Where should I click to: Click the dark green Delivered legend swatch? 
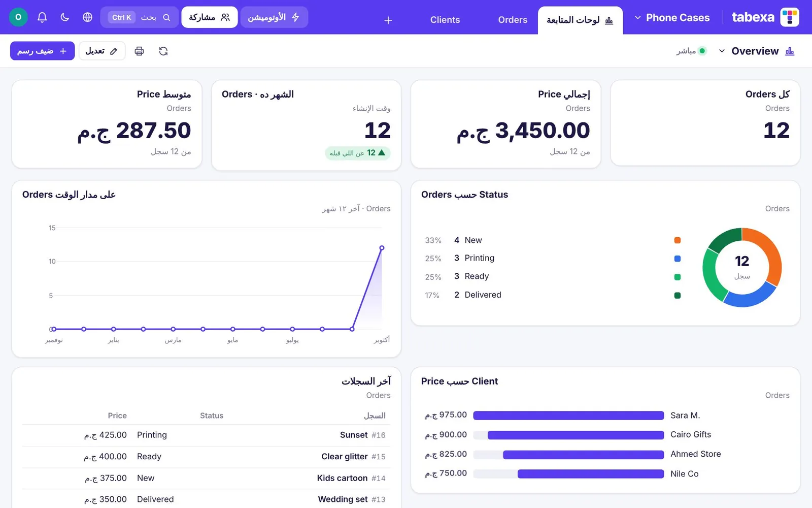(x=677, y=295)
